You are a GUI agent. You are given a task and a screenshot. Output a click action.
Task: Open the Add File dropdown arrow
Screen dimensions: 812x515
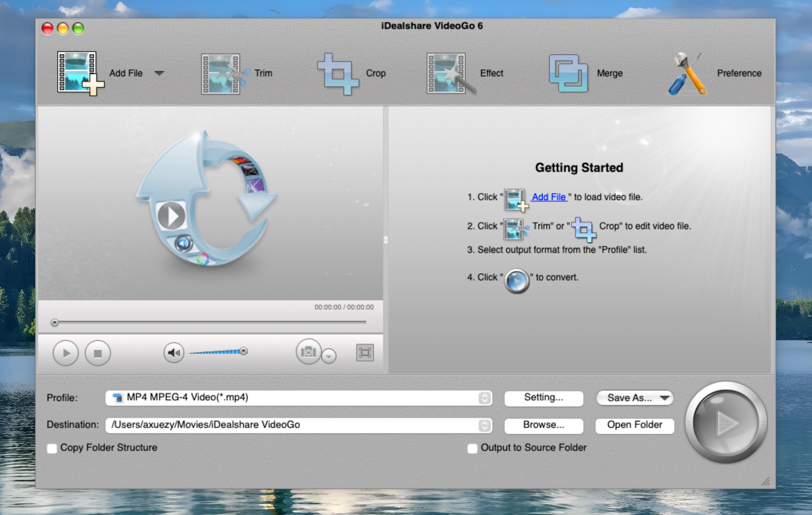click(x=159, y=73)
